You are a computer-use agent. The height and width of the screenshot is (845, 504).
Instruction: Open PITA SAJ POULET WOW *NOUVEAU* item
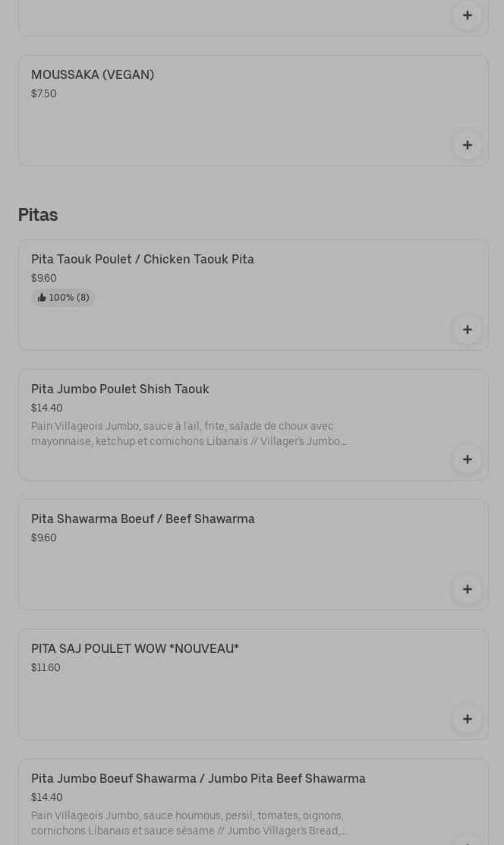(x=135, y=648)
